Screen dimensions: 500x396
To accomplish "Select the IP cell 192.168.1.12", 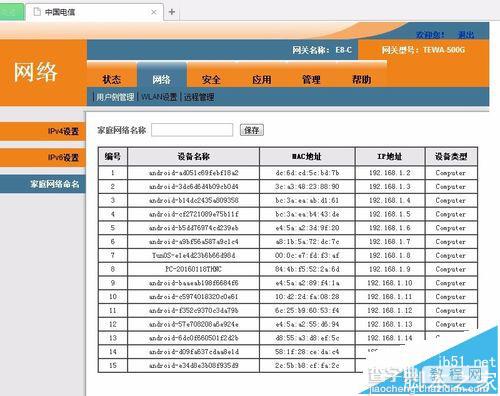I will 390,310.
